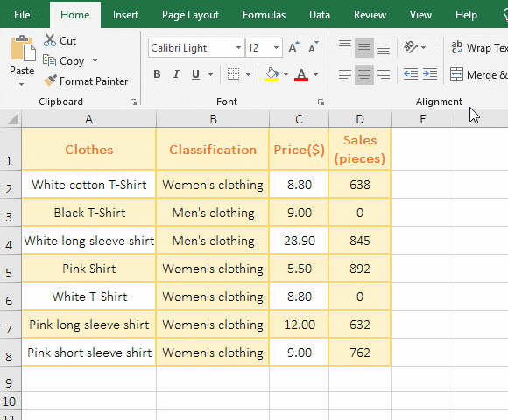The height and width of the screenshot is (420, 508).
Task: Open the Paste options arrow
Action: [x=21, y=84]
